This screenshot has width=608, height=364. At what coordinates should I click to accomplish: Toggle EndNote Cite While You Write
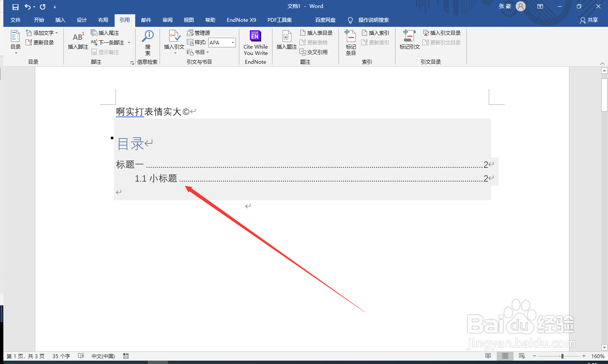click(255, 42)
